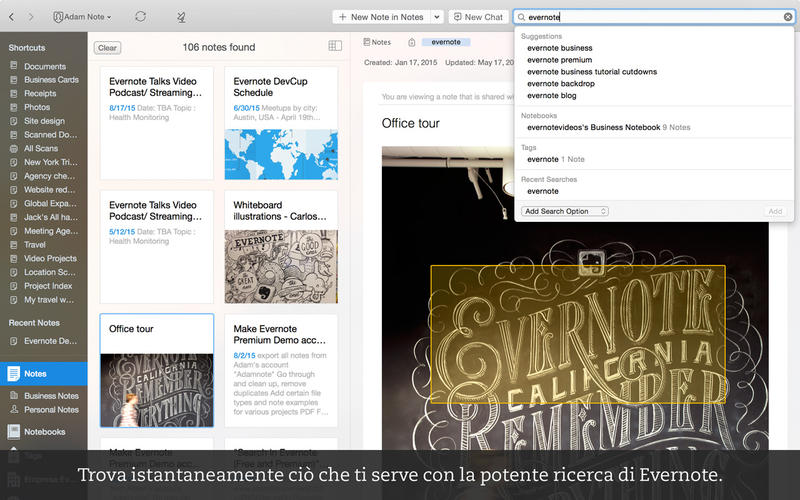800x500 pixels.
Task: Open the Adam Note account menu
Action: tap(82, 17)
